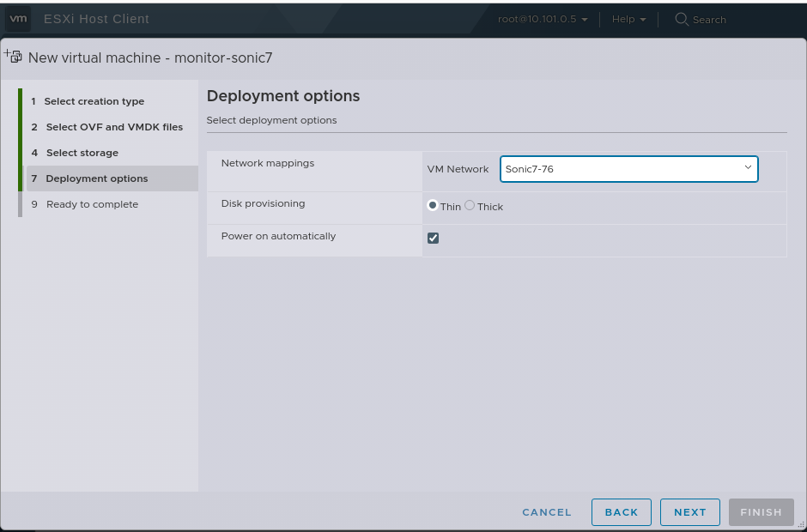
Task: Click step 9 Ready to complete
Action: 92,204
